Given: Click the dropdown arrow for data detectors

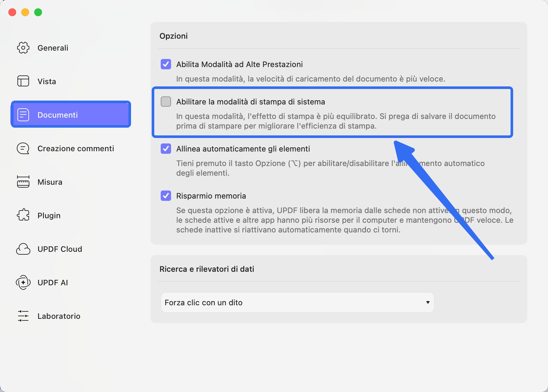Looking at the screenshot, I should (x=428, y=302).
